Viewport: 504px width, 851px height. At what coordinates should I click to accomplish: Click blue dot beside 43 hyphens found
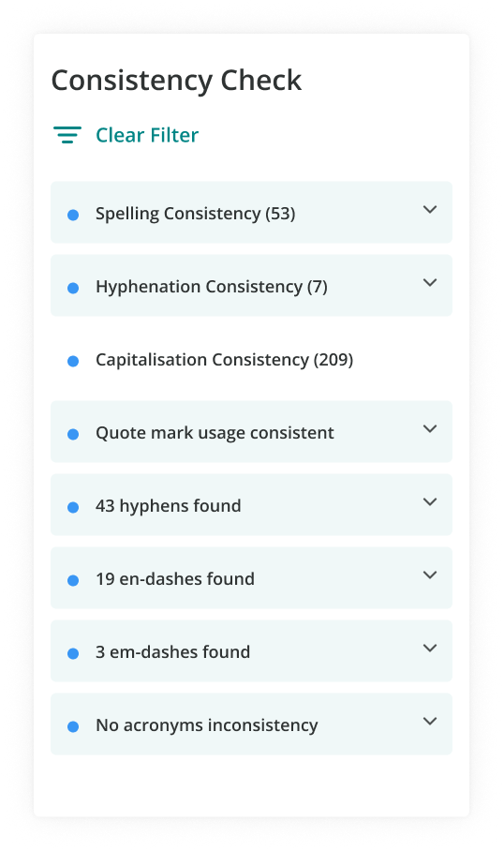73,507
